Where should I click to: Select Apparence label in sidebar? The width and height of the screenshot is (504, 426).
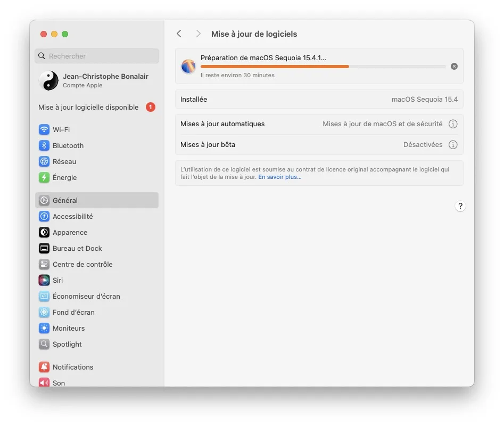point(70,233)
